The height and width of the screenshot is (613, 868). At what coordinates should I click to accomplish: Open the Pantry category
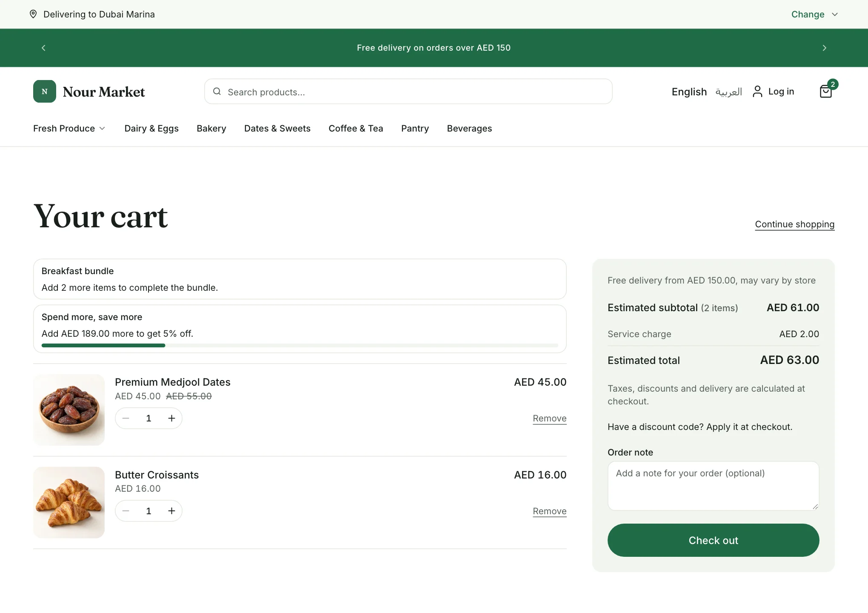coord(415,129)
